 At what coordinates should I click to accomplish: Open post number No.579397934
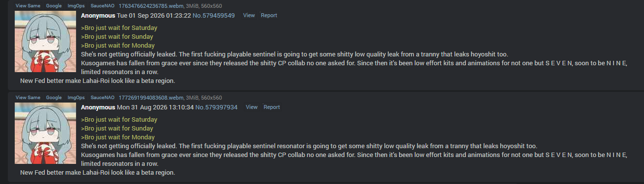click(216, 107)
